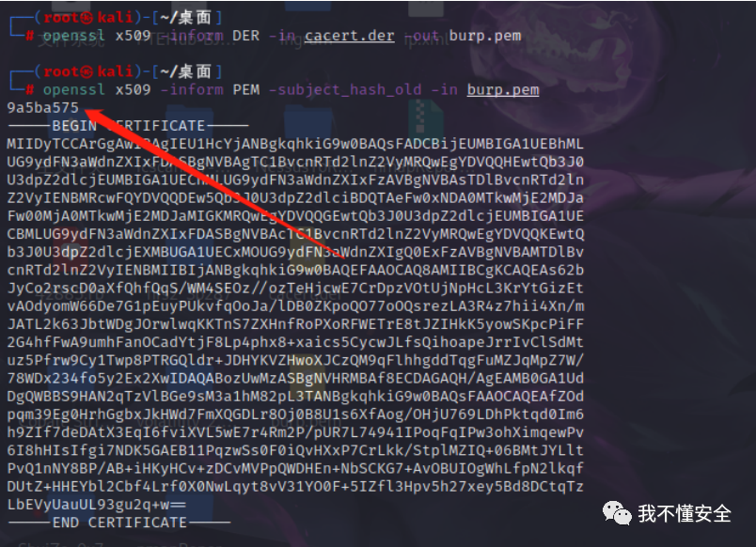Click the underlined cacert.der filename
Screen dimensions: 756x547
(x=349, y=36)
